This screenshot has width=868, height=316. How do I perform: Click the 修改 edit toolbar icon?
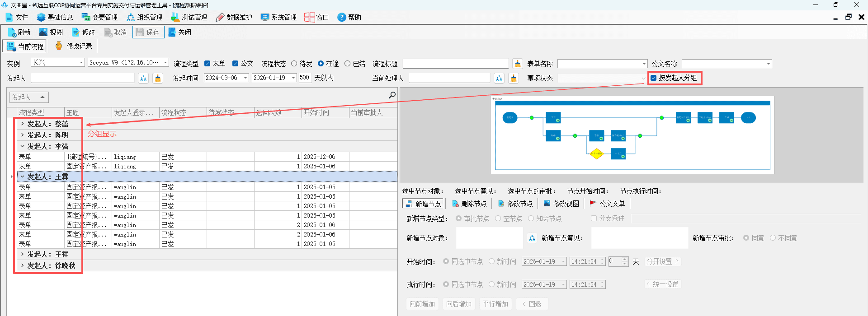pyautogui.click(x=76, y=32)
